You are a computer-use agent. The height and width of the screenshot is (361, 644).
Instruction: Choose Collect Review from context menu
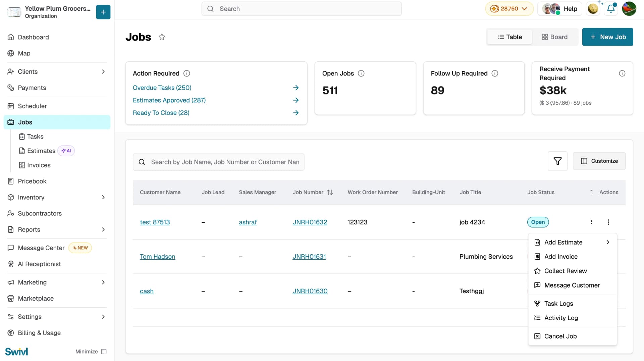point(572,271)
